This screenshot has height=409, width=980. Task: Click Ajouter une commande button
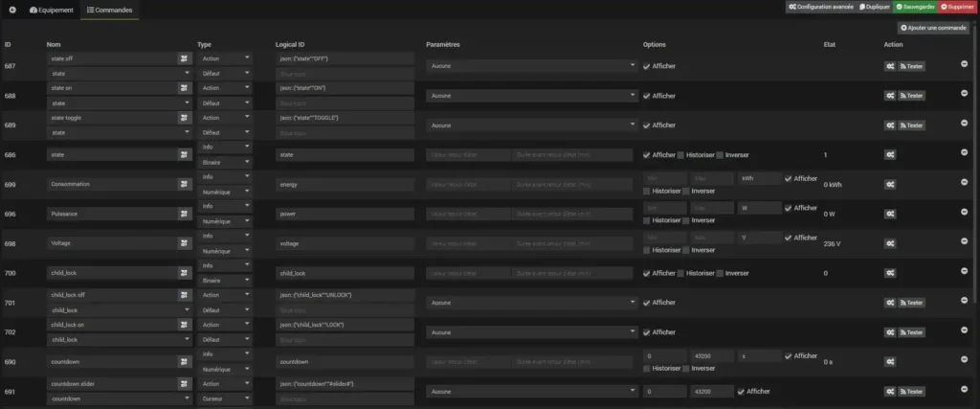point(932,28)
